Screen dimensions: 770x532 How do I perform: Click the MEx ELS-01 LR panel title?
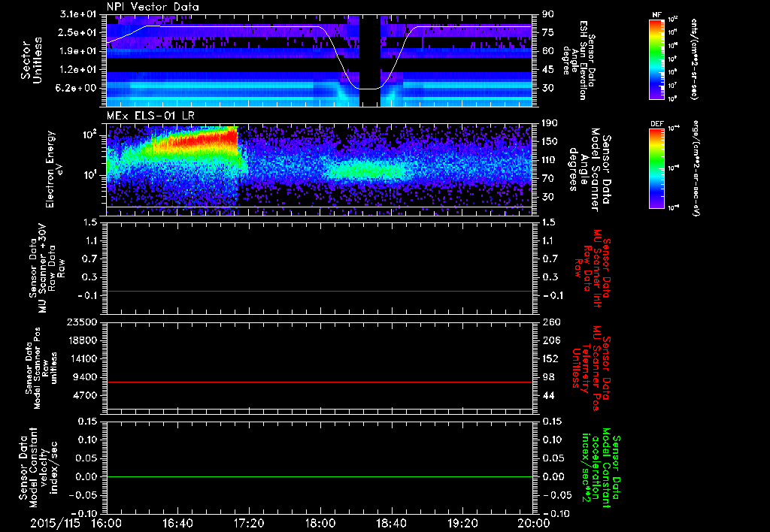150,116
